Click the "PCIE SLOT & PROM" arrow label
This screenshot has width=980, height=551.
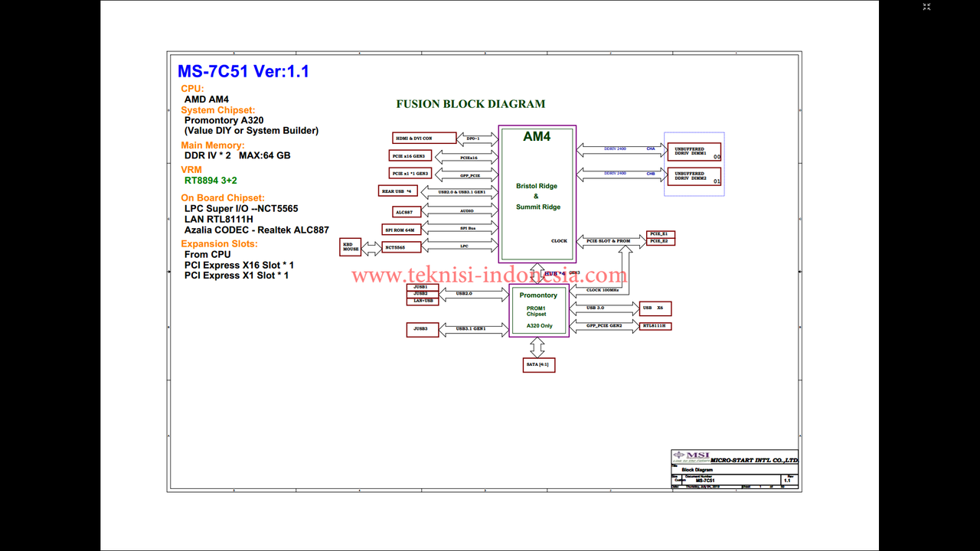point(608,241)
